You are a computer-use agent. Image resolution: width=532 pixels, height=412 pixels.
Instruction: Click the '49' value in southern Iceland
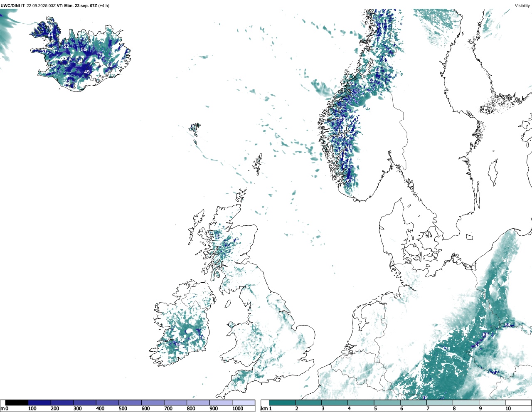point(87,72)
